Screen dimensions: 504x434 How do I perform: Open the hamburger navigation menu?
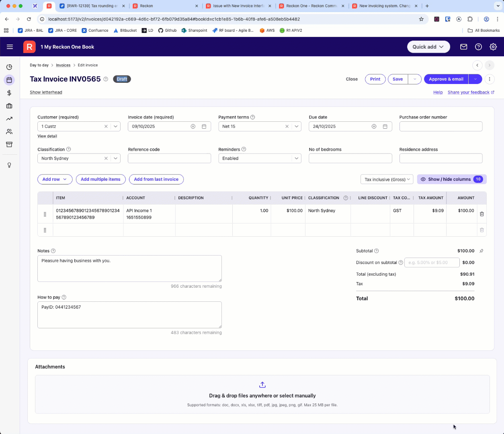coord(10,47)
